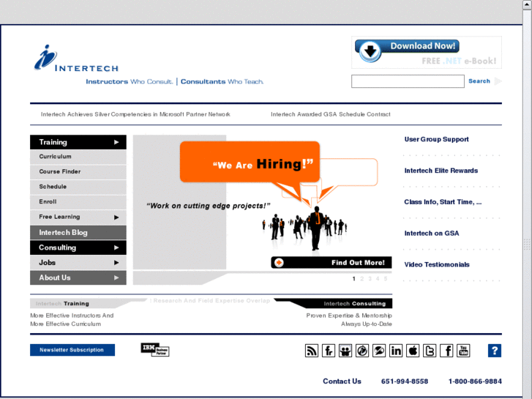Click the Intertech logo in header
The width and height of the screenshot is (532, 399).
[x=76, y=59]
